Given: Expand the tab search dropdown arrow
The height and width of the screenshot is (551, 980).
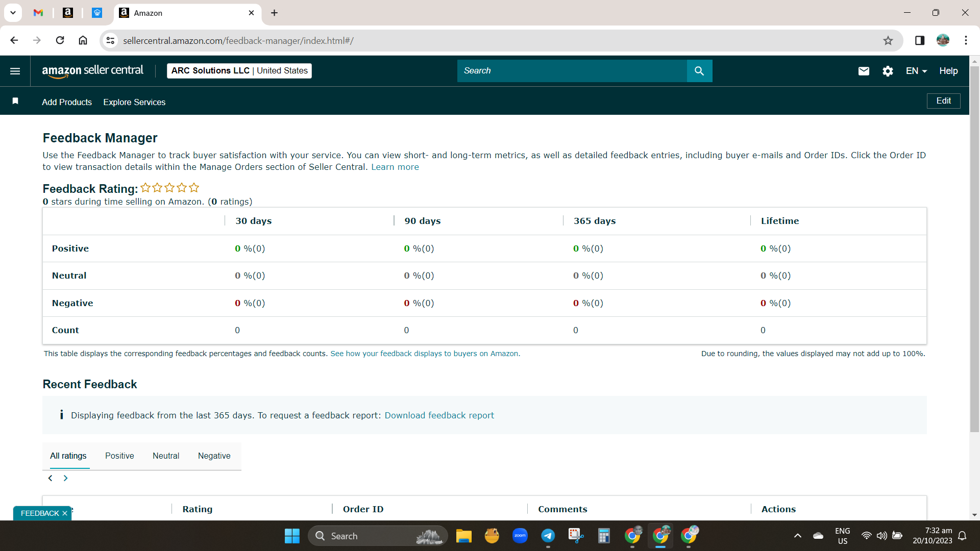Looking at the screenshot, I should (x=13, y=13).
